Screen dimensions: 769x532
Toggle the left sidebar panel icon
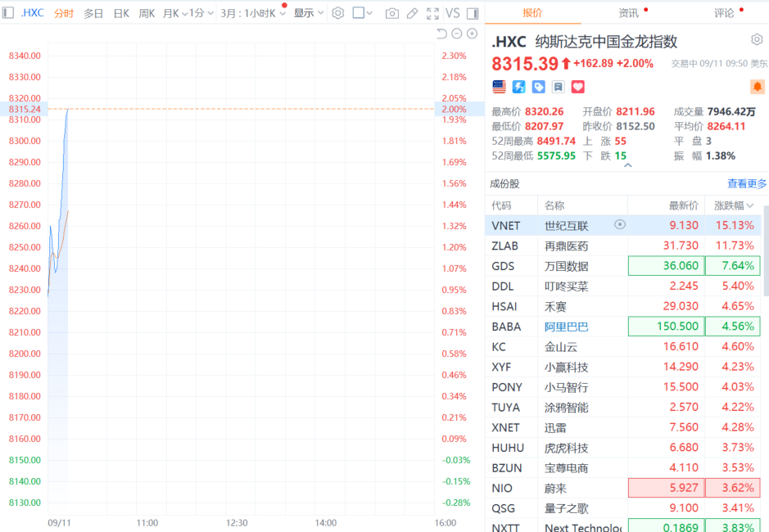[x=8, y=13]
